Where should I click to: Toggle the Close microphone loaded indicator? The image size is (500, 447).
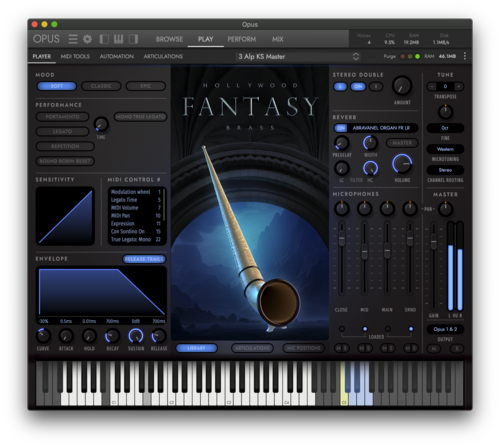(x=342, y=329)
